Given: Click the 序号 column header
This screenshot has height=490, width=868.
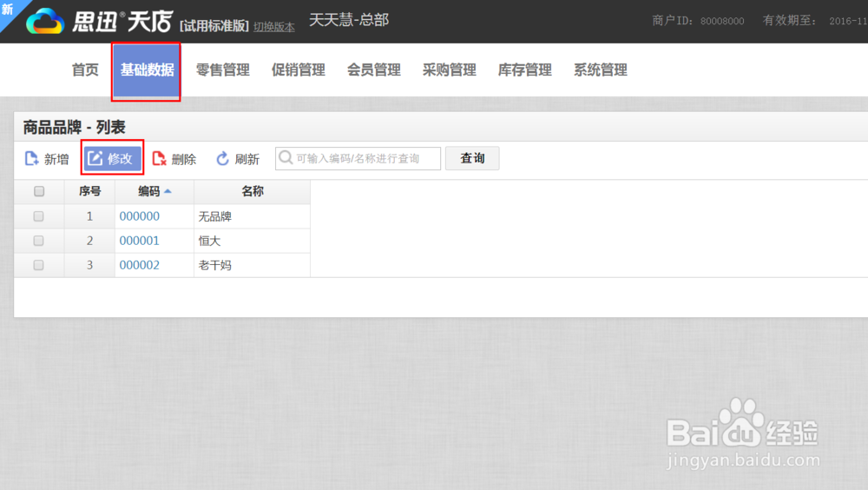Looking at the screenshot, I should pos(89,191).
